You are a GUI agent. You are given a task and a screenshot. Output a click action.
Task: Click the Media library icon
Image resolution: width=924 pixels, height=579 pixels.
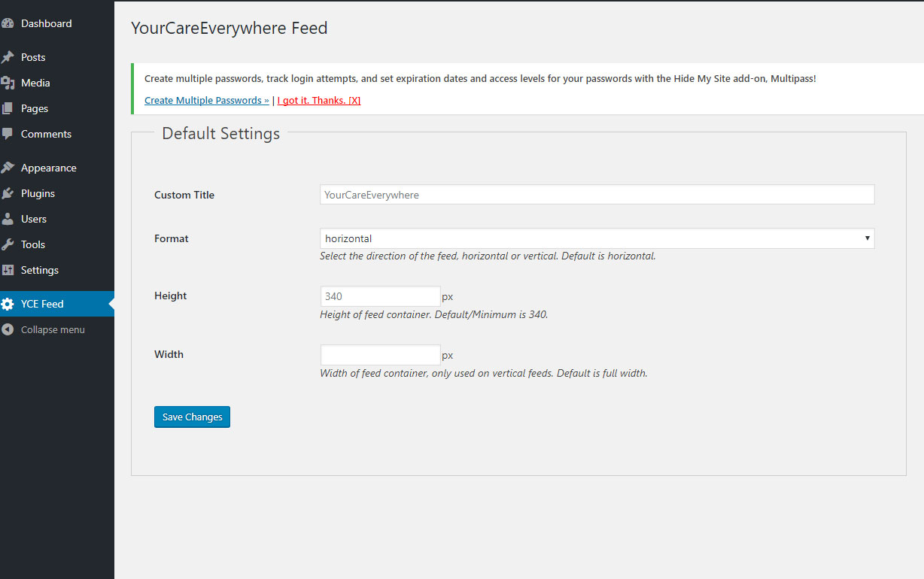pyautogui.click(x=8, y=83)
